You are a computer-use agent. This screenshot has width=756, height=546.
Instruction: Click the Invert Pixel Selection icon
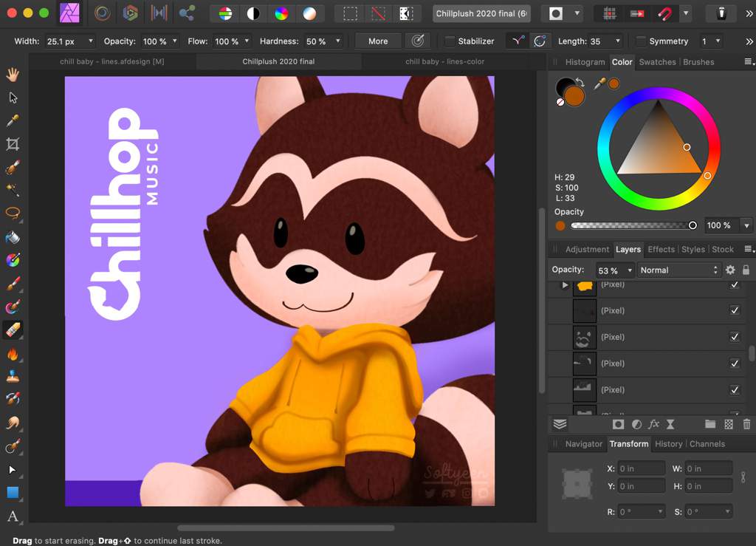click(x=406, y=13)
